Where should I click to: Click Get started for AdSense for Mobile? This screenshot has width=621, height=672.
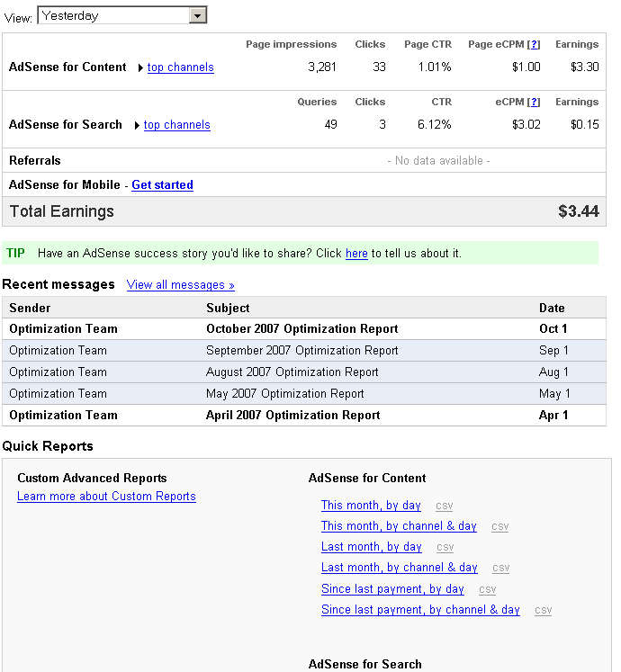(x=162, y=184)
